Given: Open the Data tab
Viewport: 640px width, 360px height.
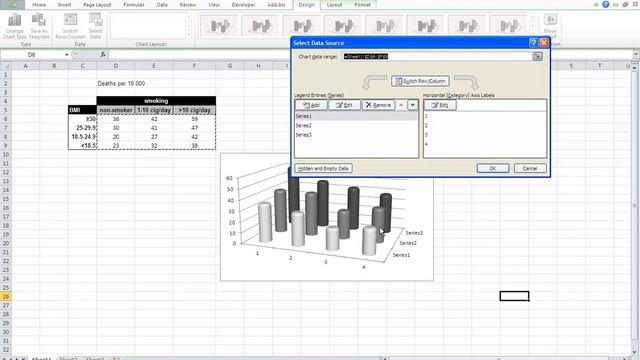Looking at the screenshot, I should [162, 5].
